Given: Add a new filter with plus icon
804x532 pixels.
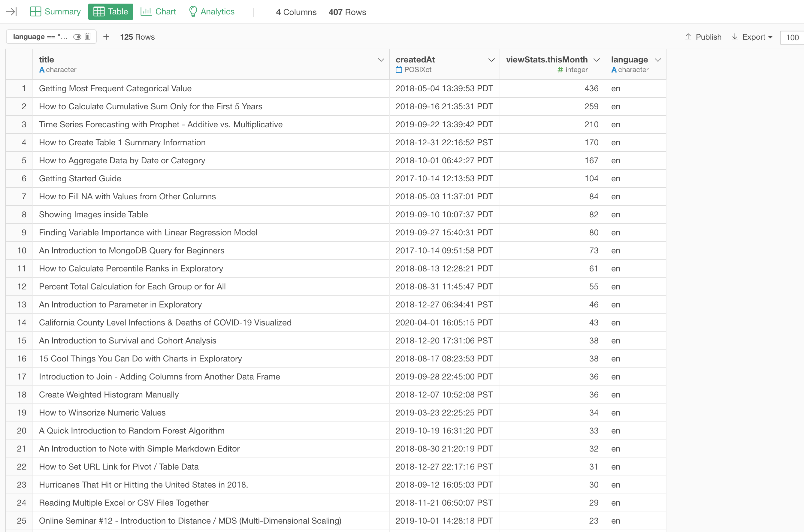Looking at the screenshot, I should tap(106, 37).
